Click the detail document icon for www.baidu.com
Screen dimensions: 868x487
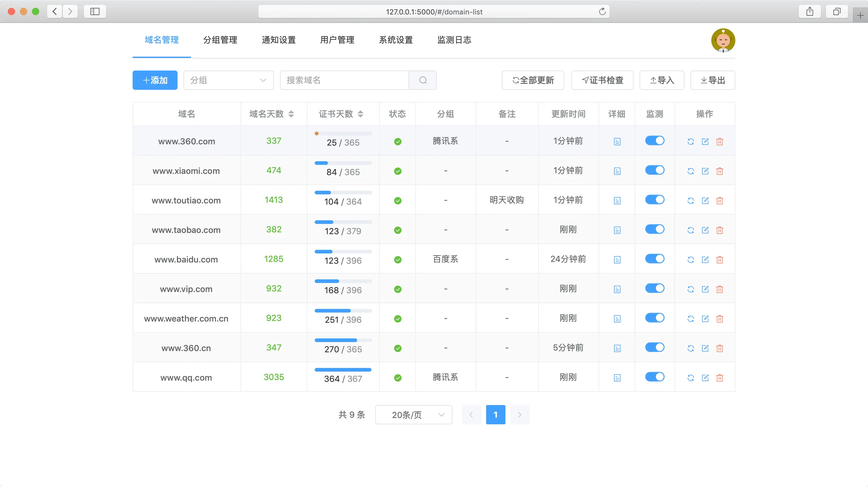click(617, 259)
